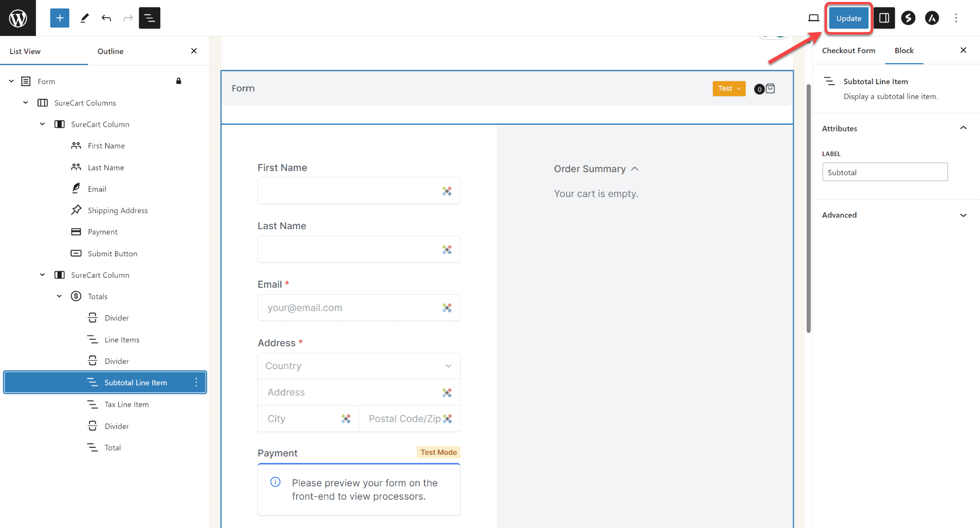This screenshot has height=528, width=980.
Task: Switch to the Block tab
Action: [x=904, y=50]
